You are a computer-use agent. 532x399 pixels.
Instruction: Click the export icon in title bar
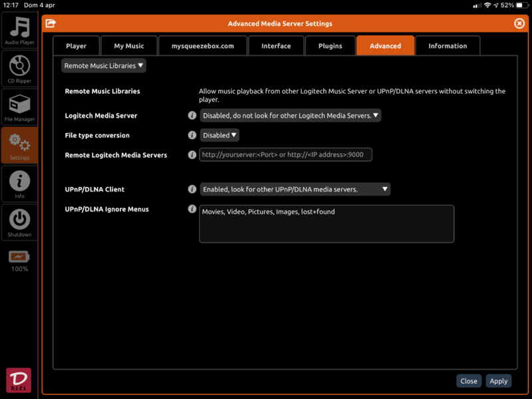pyautogui.click(x=51, y=23)
